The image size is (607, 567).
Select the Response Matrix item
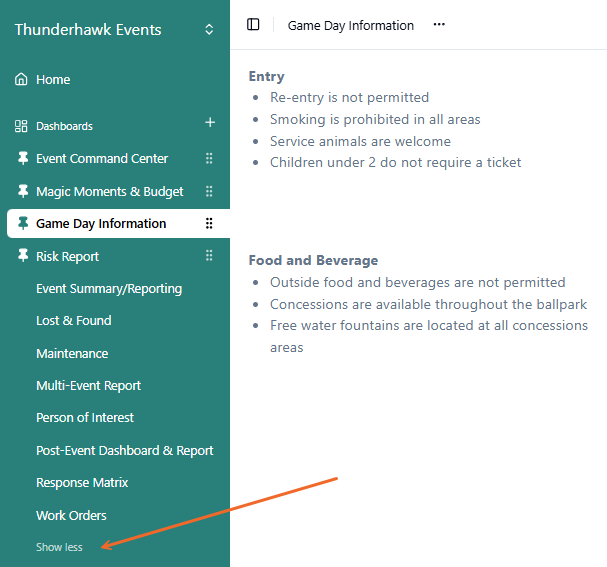(82, 483)
